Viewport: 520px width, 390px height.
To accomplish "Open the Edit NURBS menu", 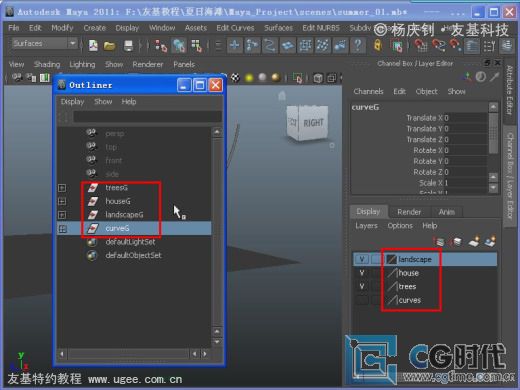I will click(x=321, y=28).
